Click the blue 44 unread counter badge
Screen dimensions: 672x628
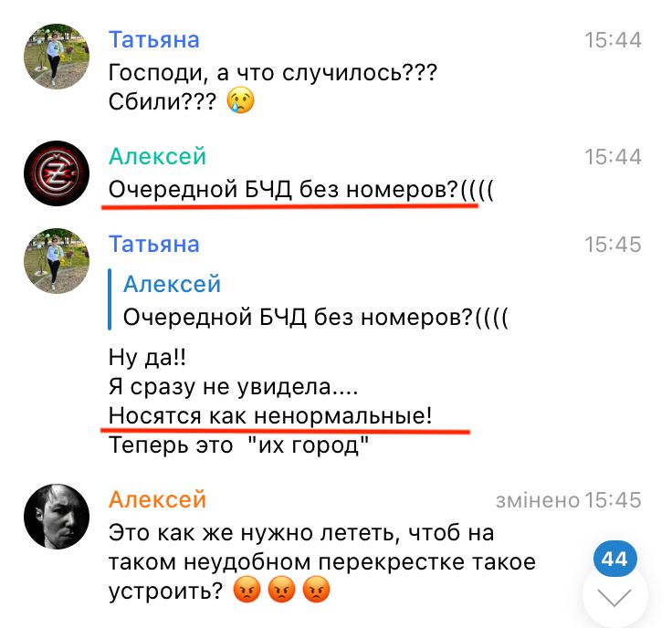[615, 559]
